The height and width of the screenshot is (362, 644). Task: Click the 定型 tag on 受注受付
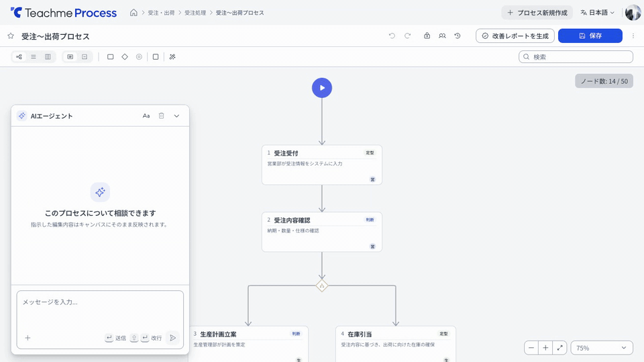[370, 153]
